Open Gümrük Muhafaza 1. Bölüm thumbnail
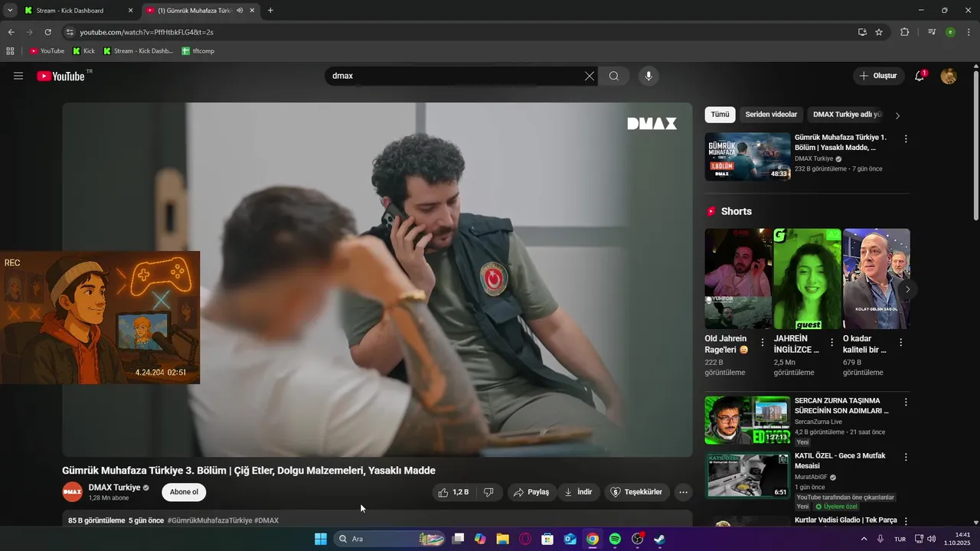This screenshot has height=551, width=980. click(747, 157)
